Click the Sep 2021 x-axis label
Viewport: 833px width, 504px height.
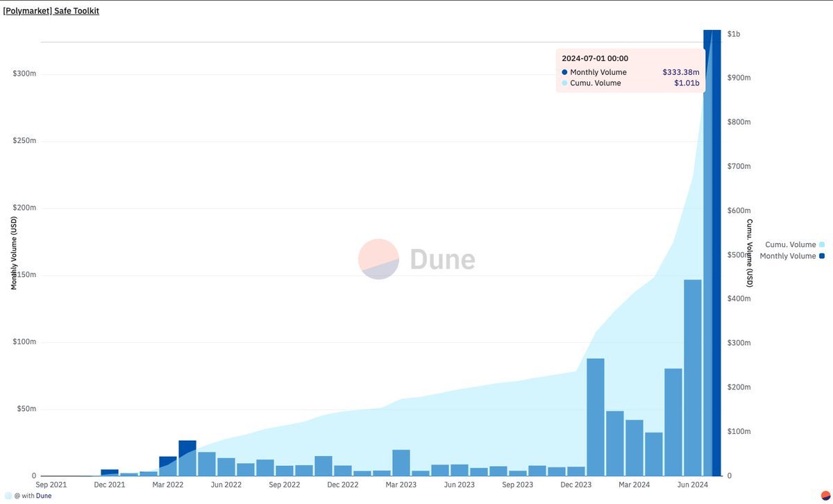pyautogui.click(x=51, y=485)
